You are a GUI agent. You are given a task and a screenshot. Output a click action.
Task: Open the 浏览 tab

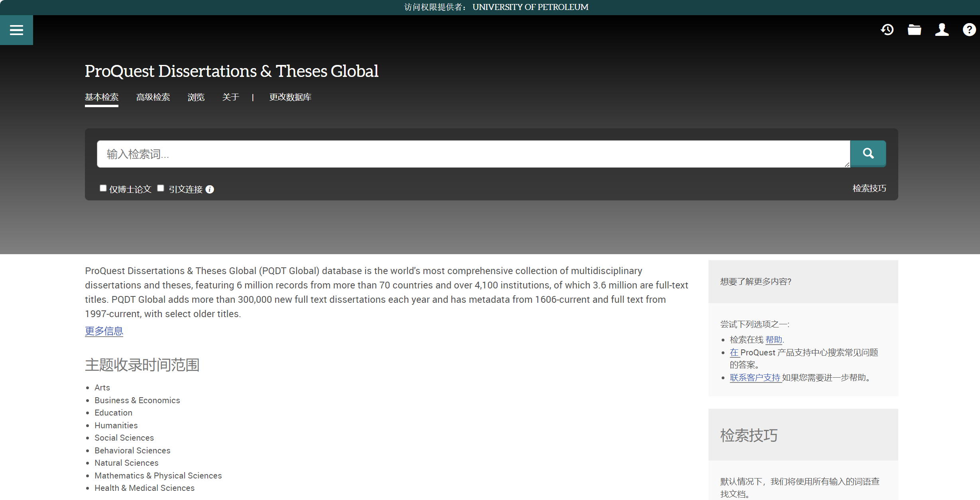196,97
